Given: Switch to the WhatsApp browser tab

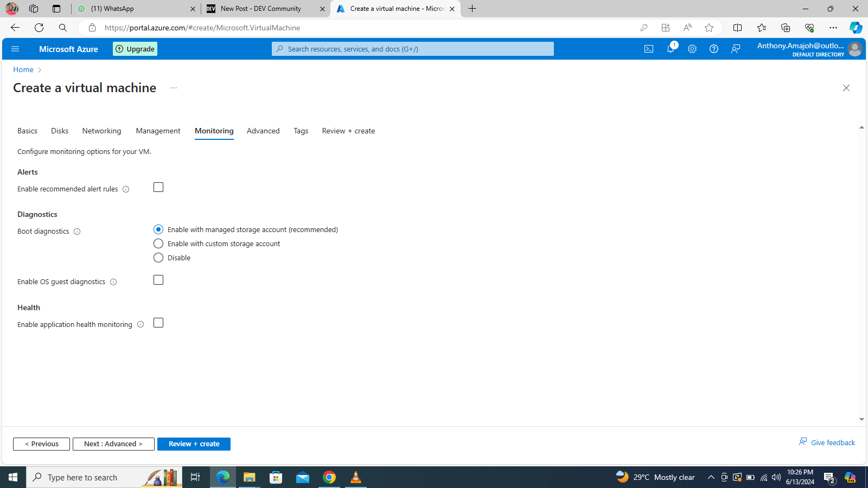Looking at the screenshot, I should pyautogui.click(x=136, y=9).
